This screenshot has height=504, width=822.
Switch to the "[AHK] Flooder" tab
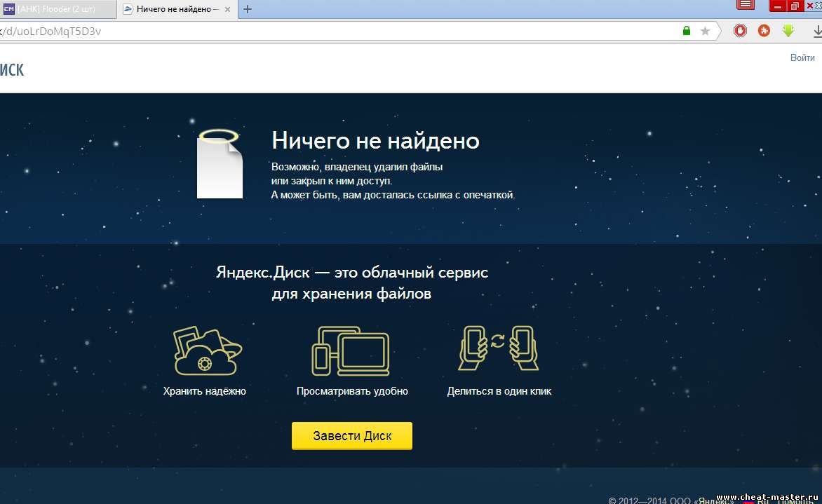[x=55, y=9]
